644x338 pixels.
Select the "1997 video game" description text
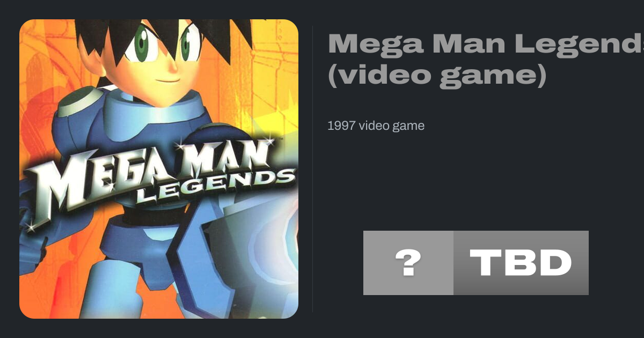[x=376, y=126]
